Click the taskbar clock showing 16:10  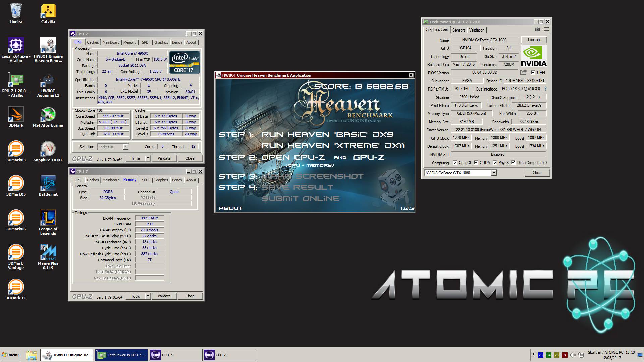pos(630,352)
